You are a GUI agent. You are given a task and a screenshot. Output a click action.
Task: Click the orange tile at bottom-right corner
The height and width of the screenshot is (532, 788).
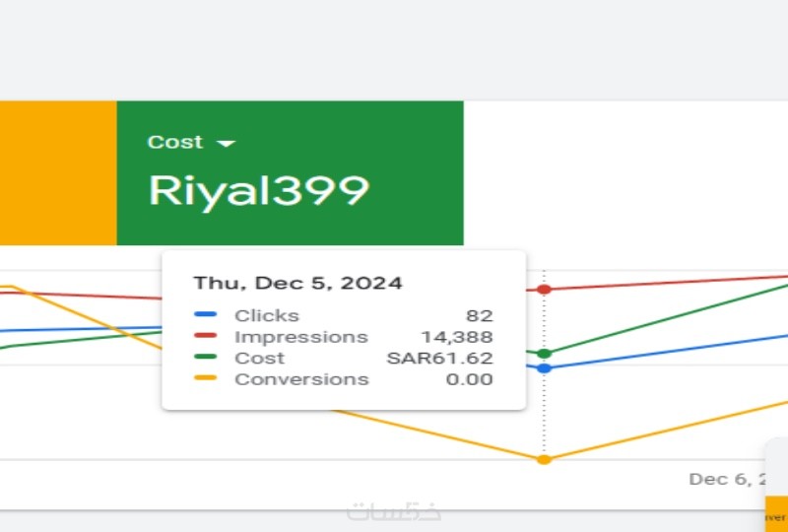coord(777,512)
